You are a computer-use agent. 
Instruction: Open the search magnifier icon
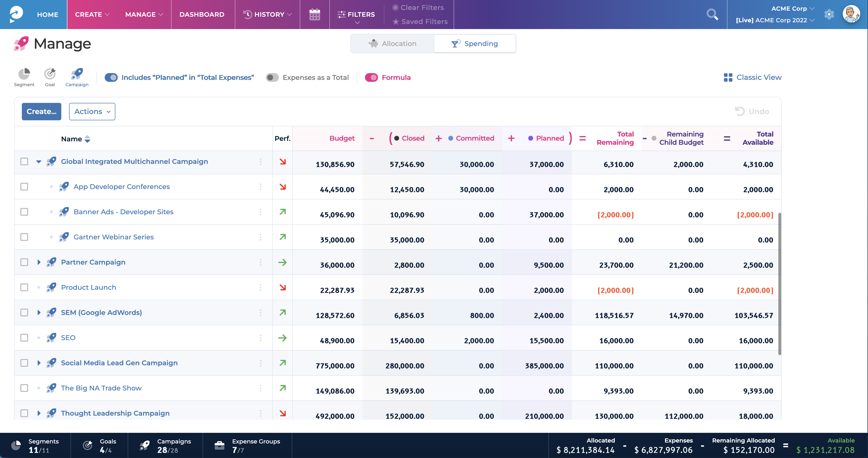coord(712,15)
